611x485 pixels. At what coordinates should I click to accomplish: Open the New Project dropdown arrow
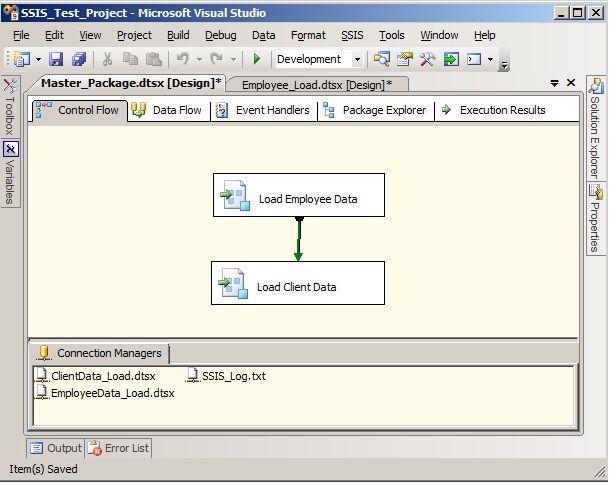point(38,60)
